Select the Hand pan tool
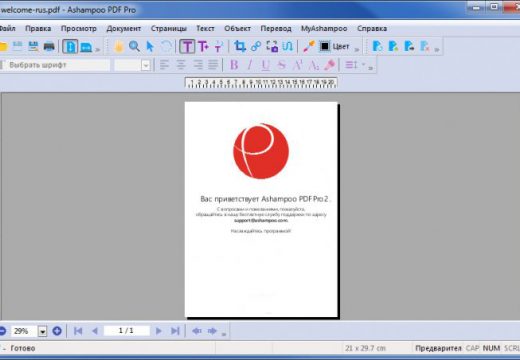 click(118, 46)
